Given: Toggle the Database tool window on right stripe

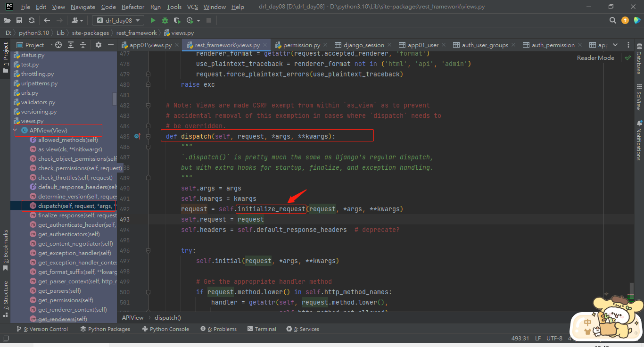Looking at the screenshot, I should (x=639, y=58).
